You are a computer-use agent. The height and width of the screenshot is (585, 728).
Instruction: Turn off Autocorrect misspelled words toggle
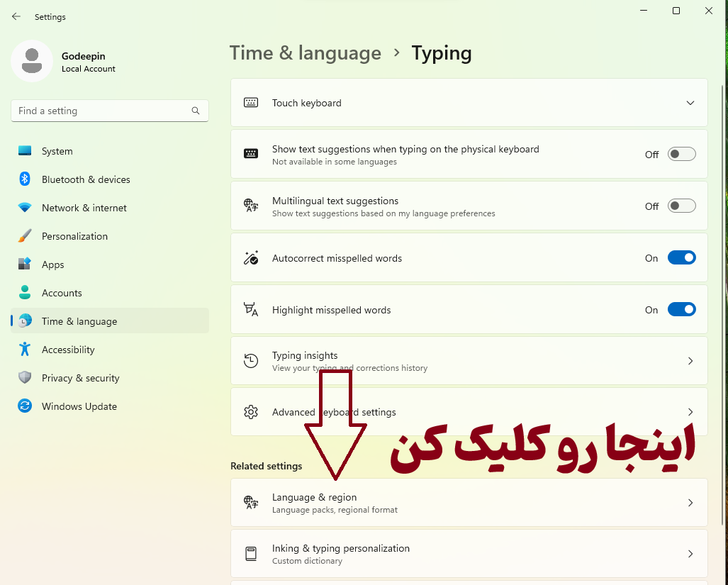tap(682, 257)
